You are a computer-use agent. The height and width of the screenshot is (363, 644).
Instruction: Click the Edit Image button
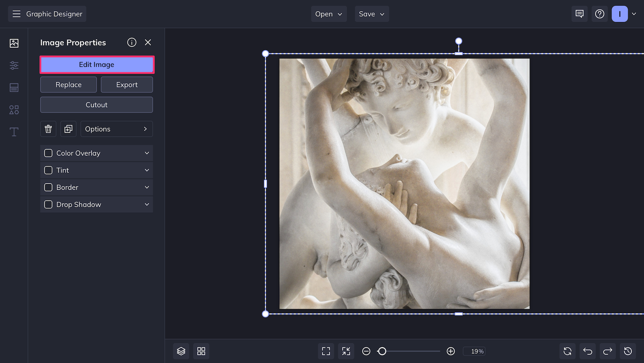(x=97, y=64)
